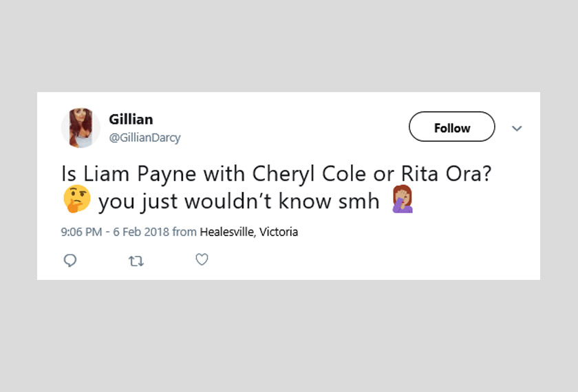Image resolution: width=578 pixels, height=392 pixels.
Task: Click the word "from" before the location
Action: pyautogui.click(x=184, y=232)
